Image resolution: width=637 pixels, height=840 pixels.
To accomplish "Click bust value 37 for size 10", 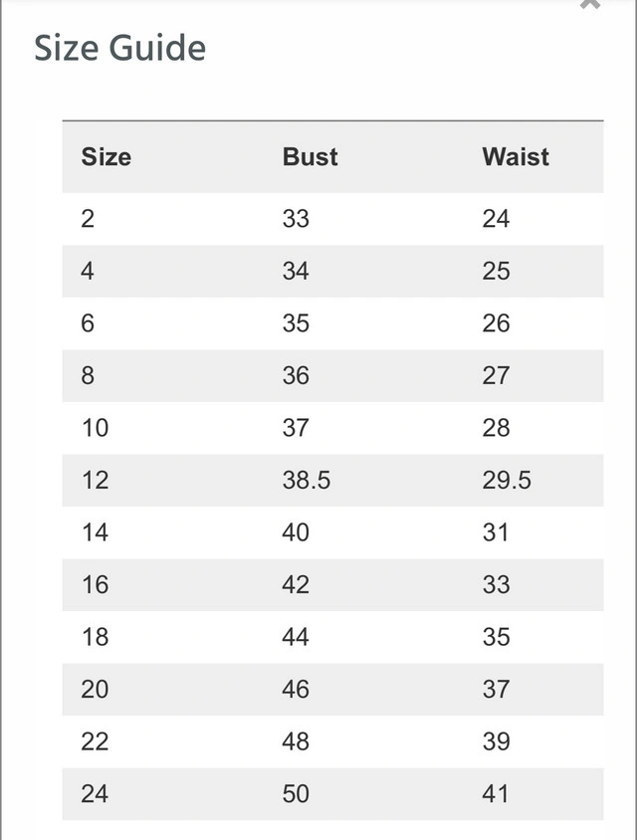I will pyautogui.click(x=296, y=428).
